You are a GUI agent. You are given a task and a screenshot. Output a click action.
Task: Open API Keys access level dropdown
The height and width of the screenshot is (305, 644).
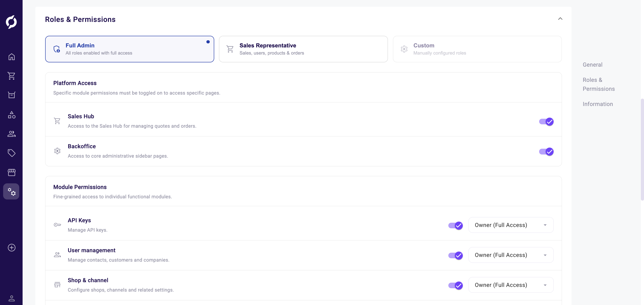511,225
